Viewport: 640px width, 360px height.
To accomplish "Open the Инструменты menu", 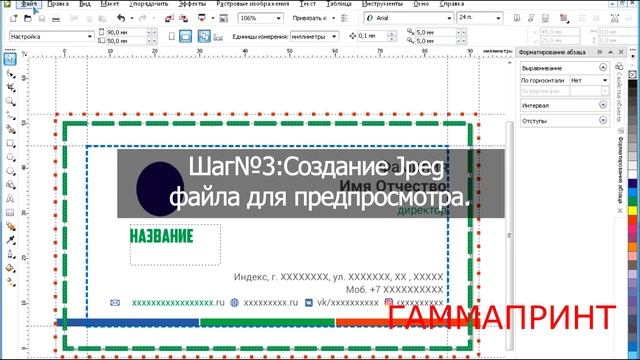I will pyautogui.click(x=382, y=4).
